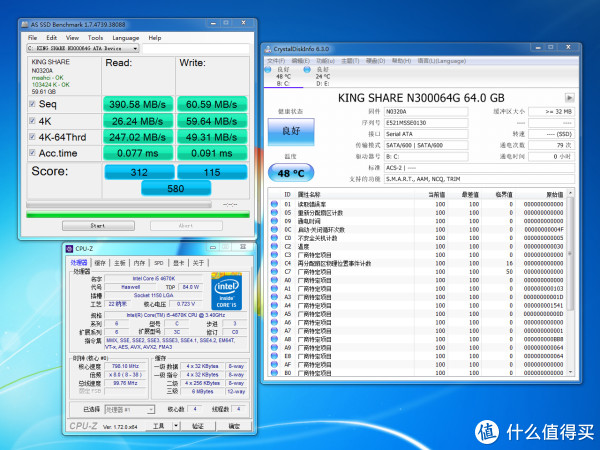Switch to the 关于 tab in CPU-Z
Viewport: 600px width, 450px height.
coord(199,263)
